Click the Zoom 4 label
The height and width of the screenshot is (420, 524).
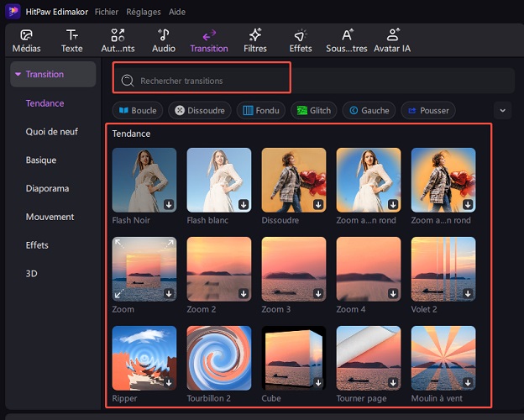tap(351, 309)
